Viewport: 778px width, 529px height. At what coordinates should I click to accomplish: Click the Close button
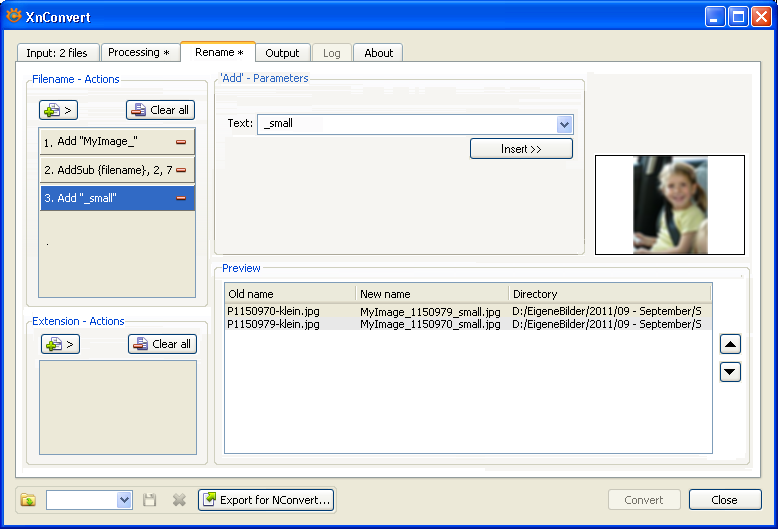[x=725, y=500]
